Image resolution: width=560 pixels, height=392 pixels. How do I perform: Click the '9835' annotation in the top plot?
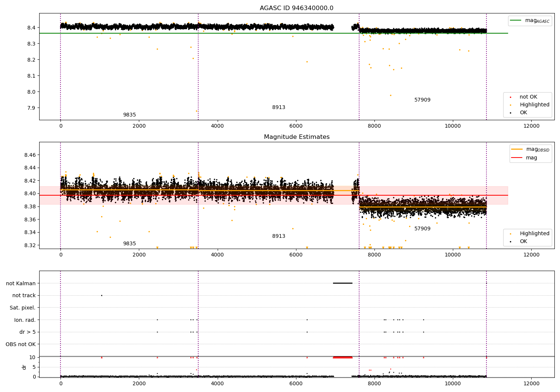(x=130, y=115)
